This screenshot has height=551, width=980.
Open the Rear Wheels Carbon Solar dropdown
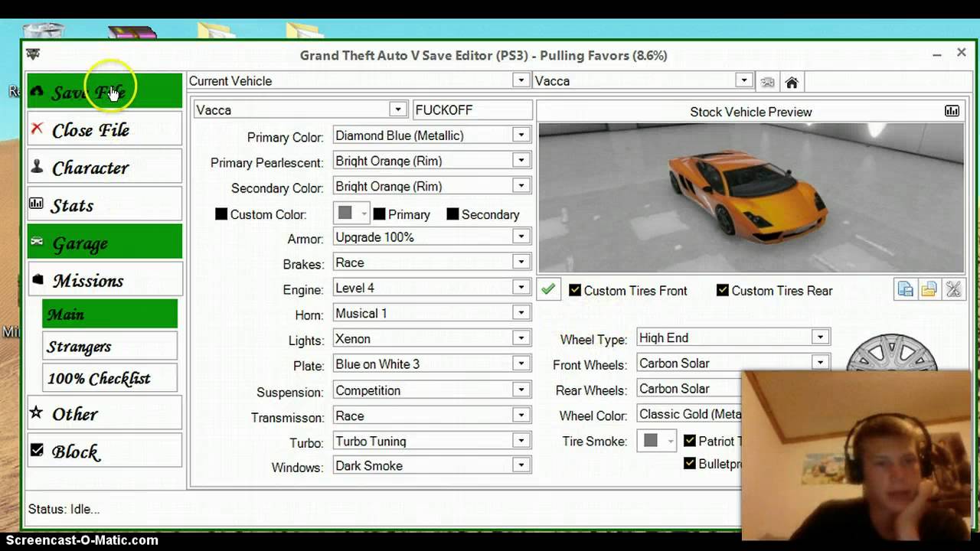(689, 388)
